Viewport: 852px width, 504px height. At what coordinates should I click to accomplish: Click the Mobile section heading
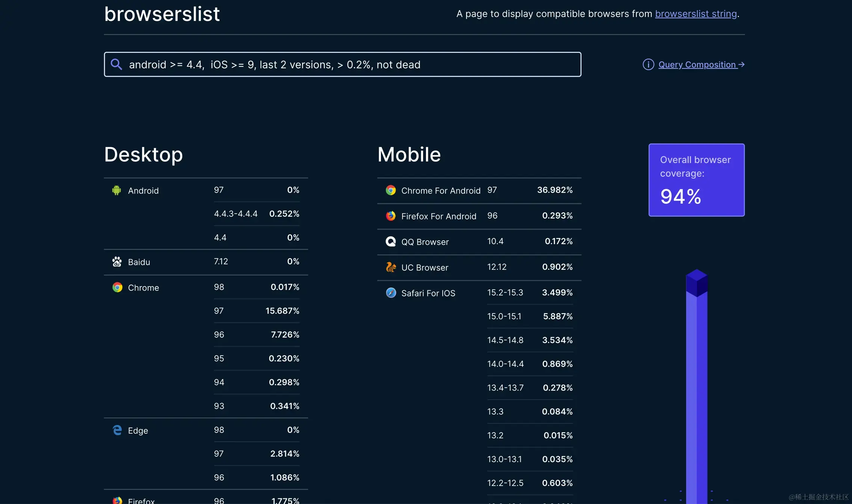(x=409, y=154)
